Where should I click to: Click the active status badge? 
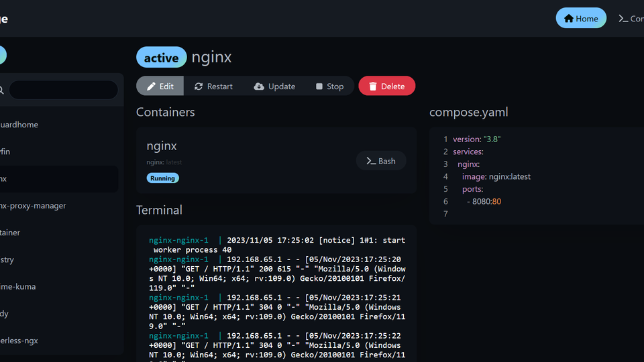click(162, 57)
